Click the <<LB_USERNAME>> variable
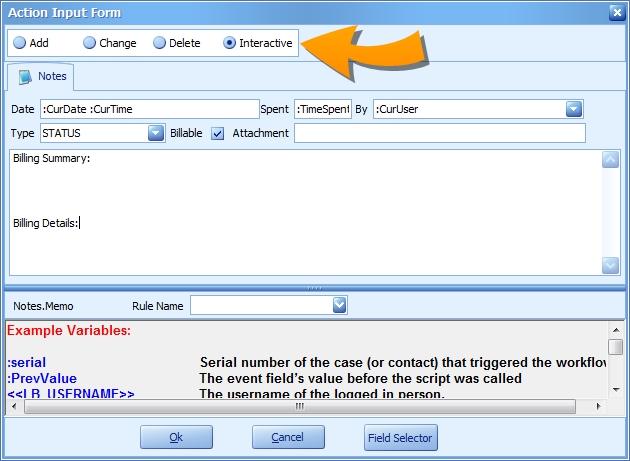Image resolution: width=630 pixels, height=461 pixels. pyautogui.click(x=71, y=393)
